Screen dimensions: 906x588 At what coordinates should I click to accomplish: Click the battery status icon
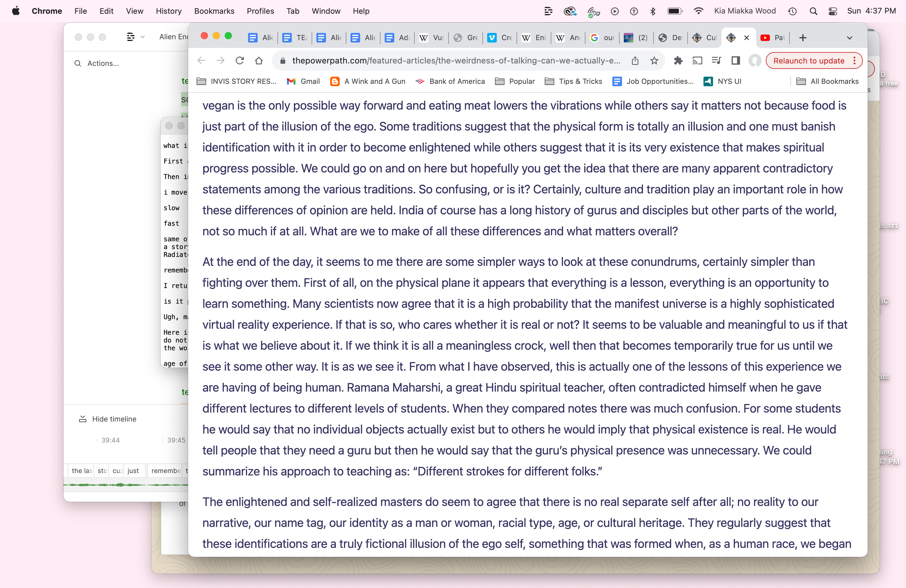675,11
